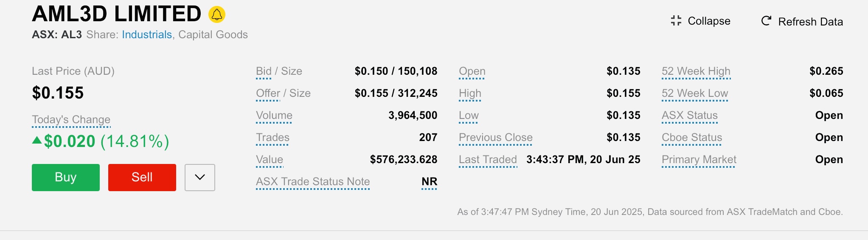Click the Offer label

(268, 93)
